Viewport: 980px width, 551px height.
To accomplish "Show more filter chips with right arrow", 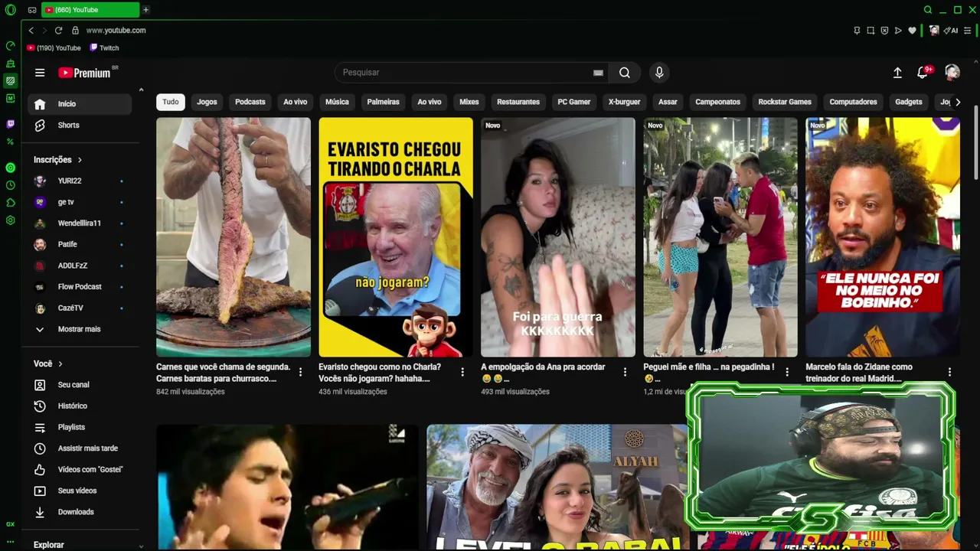I will tap(957, 102).
